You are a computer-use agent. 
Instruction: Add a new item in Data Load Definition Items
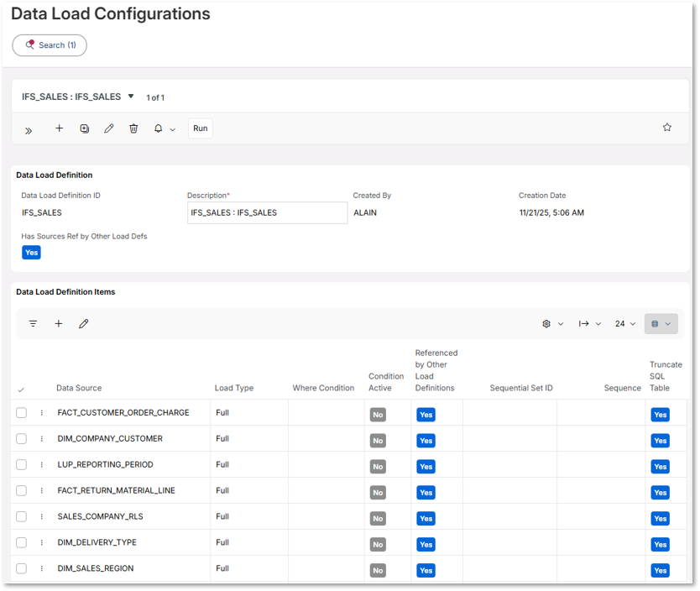tap(59, 323)
